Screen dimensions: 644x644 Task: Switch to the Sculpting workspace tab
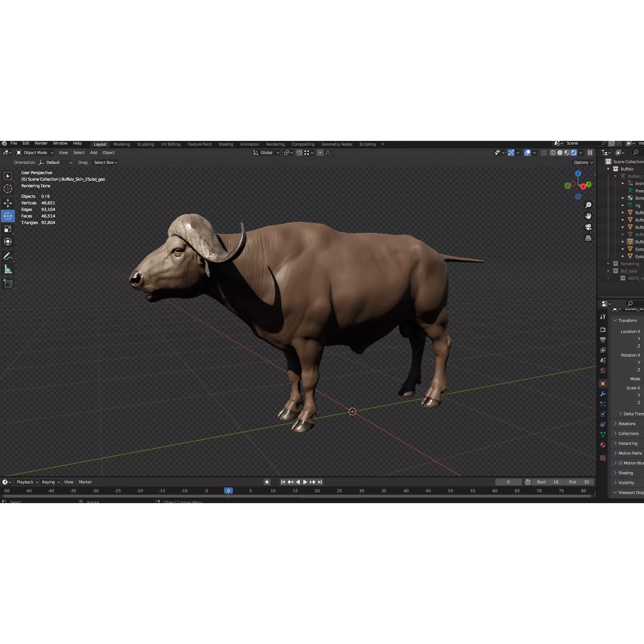[x=146, y=144]
